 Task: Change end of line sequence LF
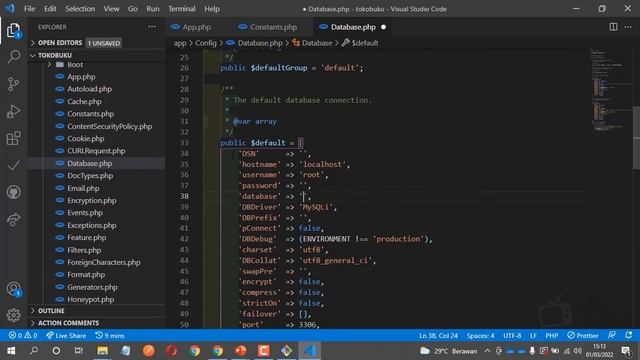click(x=533, y=336)
